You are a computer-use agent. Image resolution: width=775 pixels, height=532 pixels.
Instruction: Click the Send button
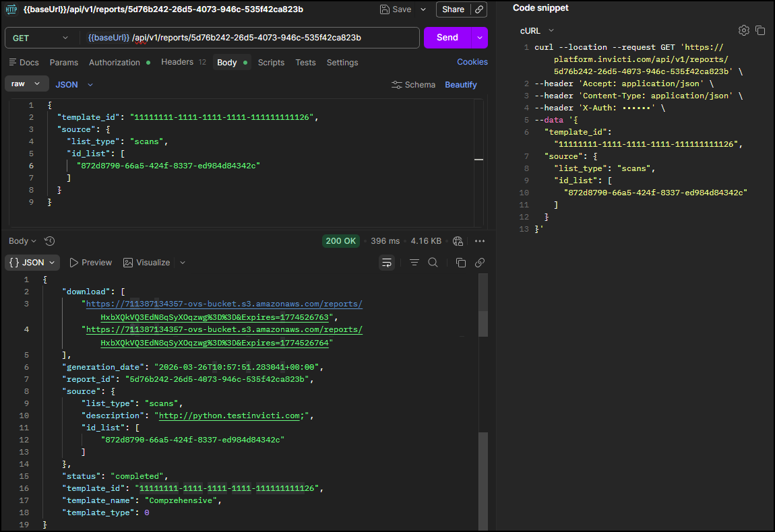pos(447,38)
